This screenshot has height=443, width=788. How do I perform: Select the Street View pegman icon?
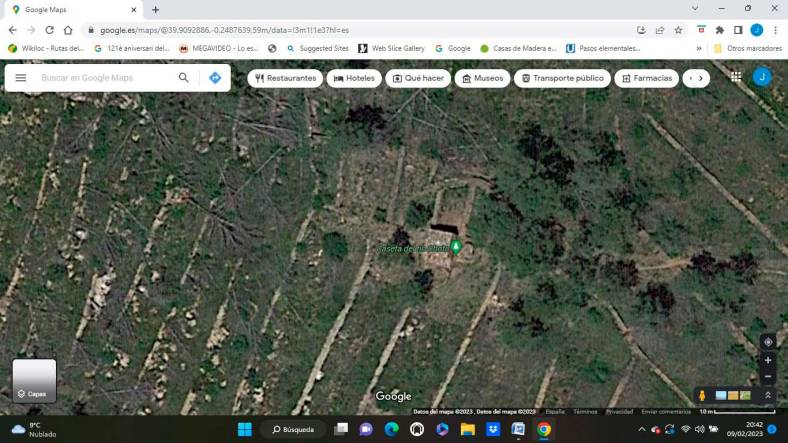(x=702, y=395)
